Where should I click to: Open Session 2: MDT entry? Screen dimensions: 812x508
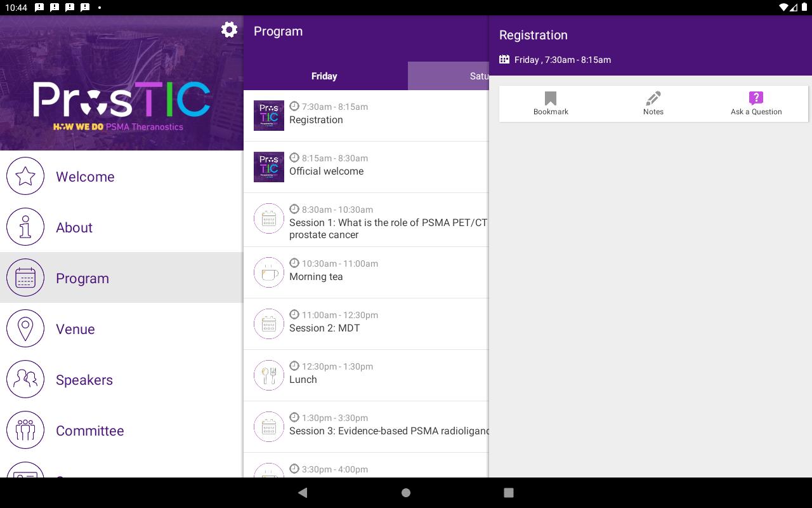tap(366, 324)
